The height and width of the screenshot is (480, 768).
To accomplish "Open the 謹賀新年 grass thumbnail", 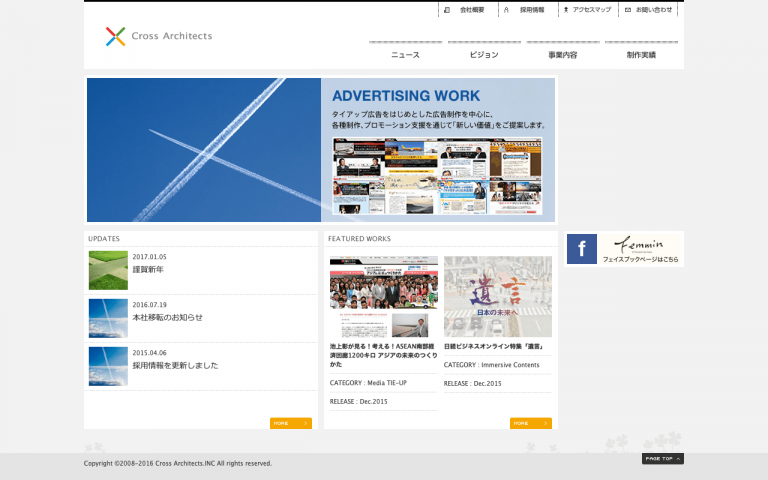I will [108, 270].
